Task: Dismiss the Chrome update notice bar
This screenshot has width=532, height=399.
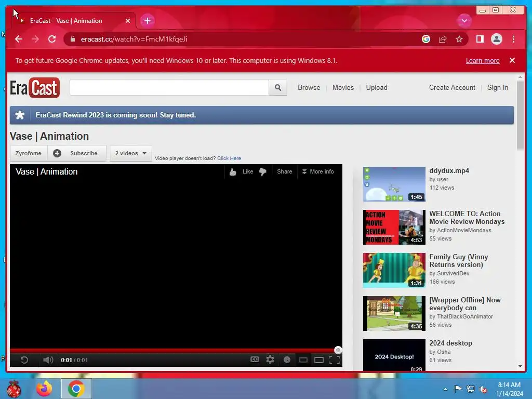Action: (x=512, y=60)
